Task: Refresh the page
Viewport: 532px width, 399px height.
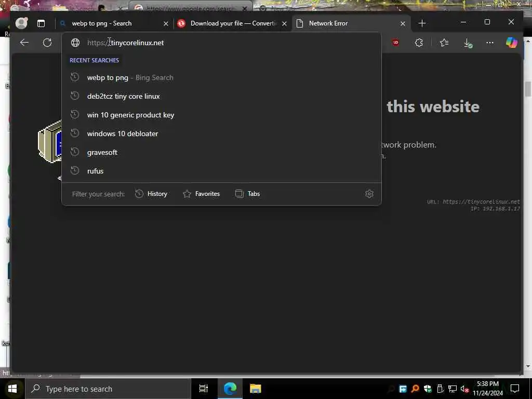Action: click(47, 43)
